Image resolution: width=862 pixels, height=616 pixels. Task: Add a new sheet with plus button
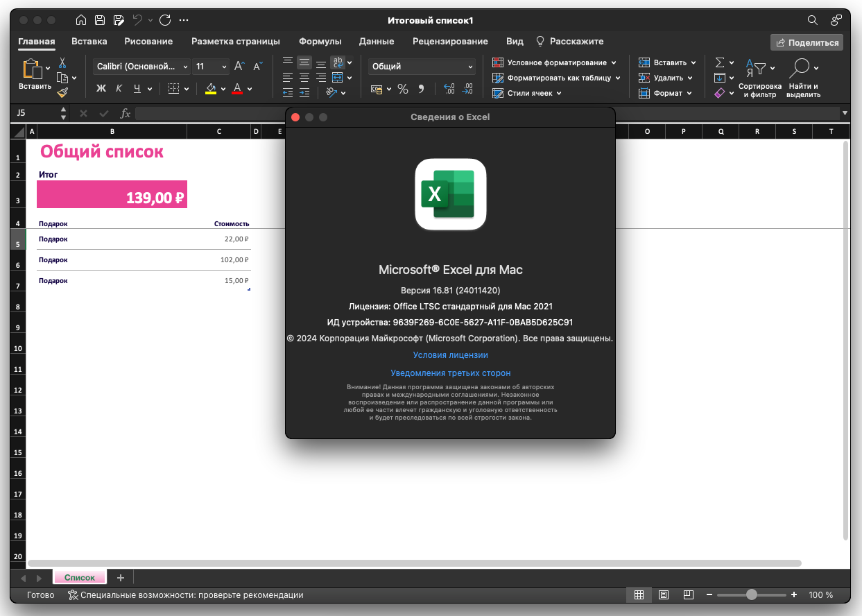pos(120,578)
